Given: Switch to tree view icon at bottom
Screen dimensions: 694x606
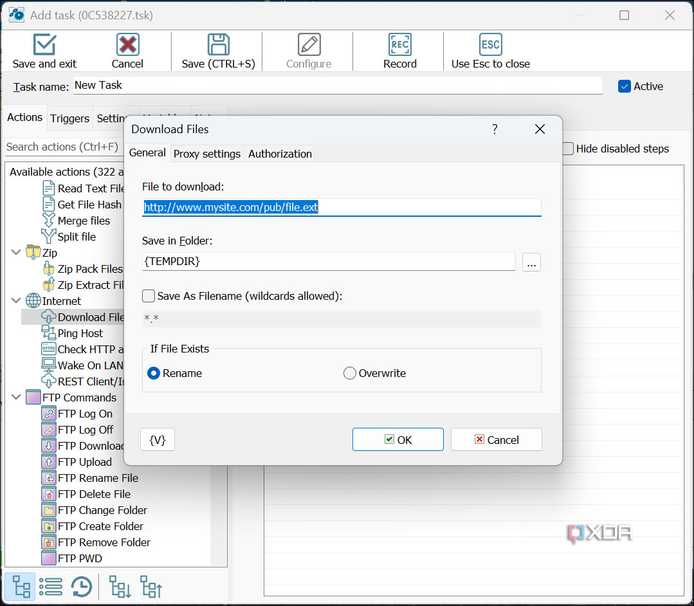Looking at the screenshot, I should [x=21, y=587].
